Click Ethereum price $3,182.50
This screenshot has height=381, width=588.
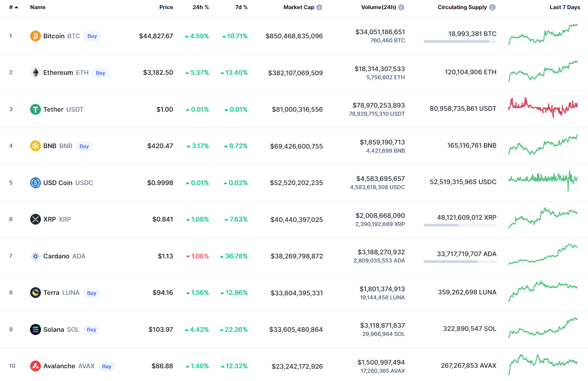[x=158, y=73]
